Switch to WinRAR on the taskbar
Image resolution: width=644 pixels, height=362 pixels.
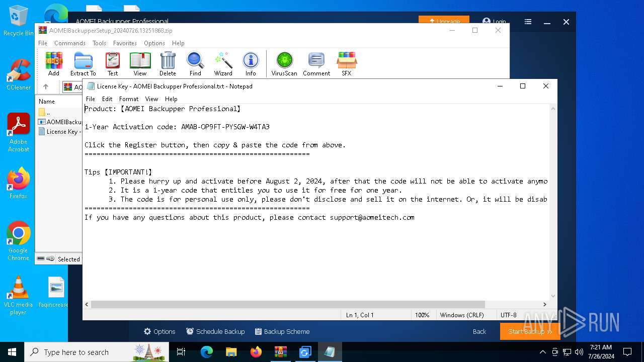tap(281, 352)
